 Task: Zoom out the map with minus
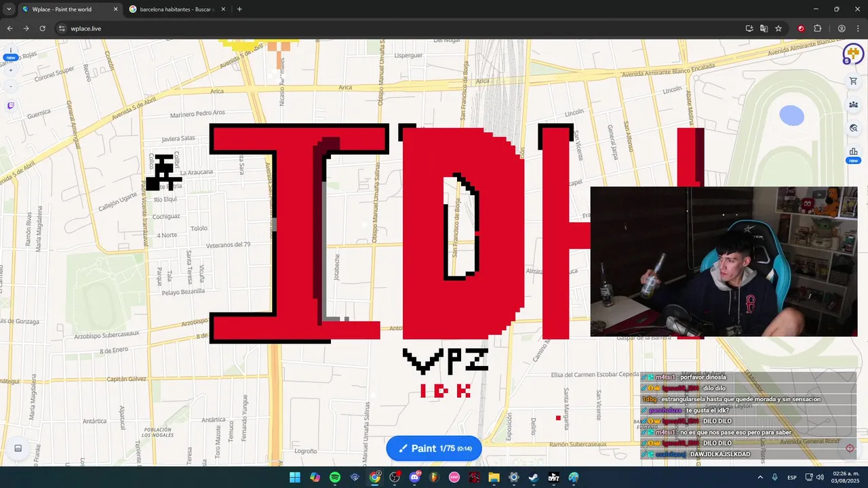(10, 86)
